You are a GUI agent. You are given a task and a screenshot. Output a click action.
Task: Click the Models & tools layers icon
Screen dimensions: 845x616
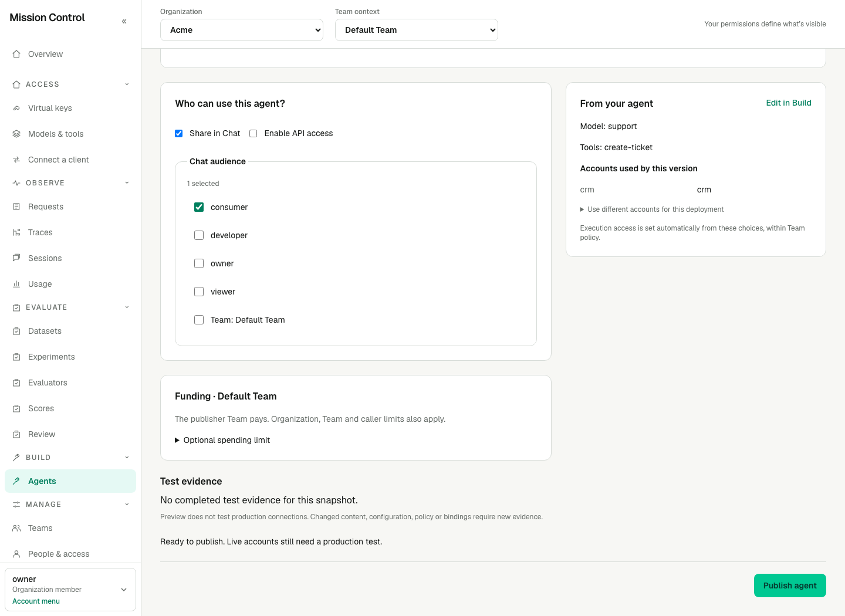[x=16, y=134]
